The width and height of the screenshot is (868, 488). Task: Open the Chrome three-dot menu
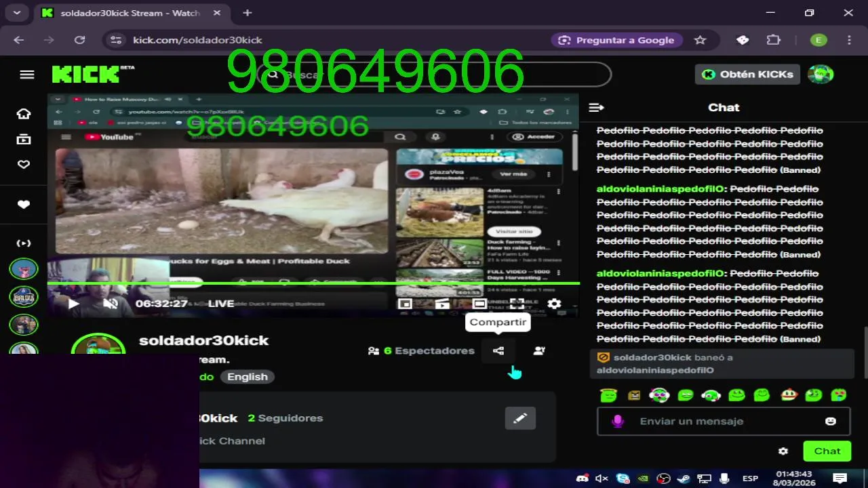coord(849,40)
